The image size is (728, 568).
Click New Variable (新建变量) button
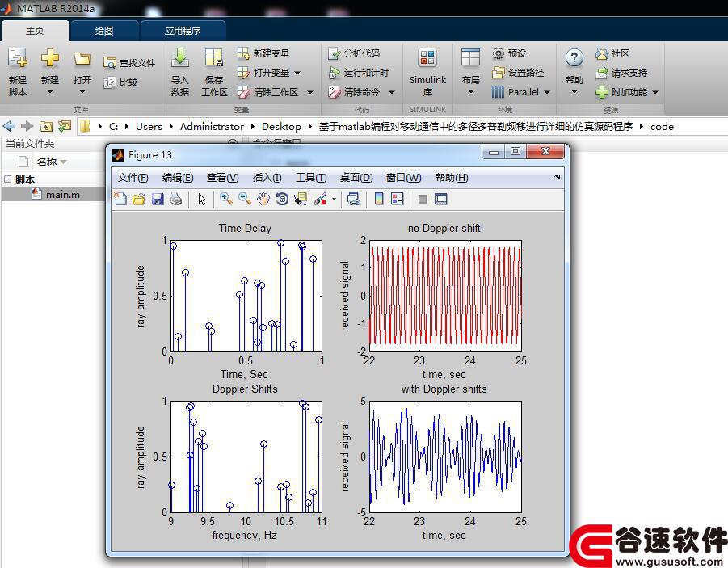(263, 53)
